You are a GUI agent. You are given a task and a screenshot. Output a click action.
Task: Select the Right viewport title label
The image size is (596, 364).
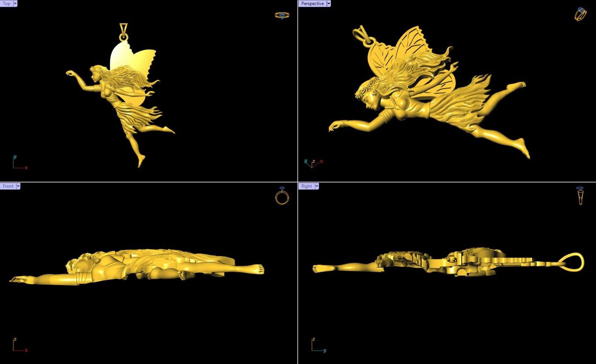[307, 186]
